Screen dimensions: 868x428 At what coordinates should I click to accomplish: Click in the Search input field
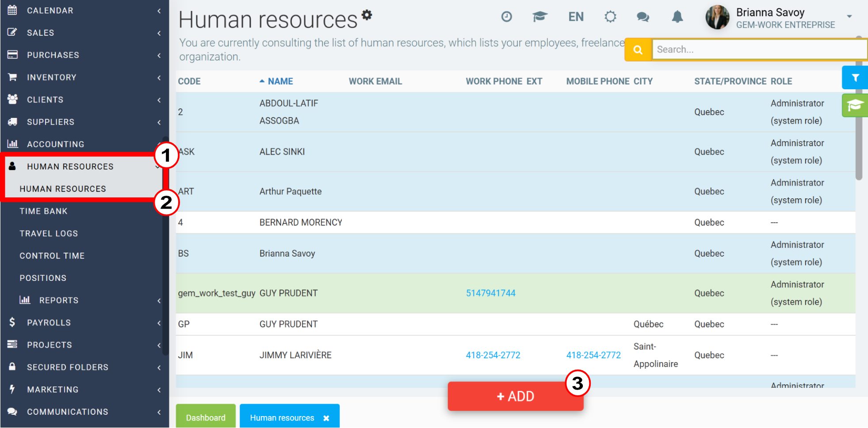(760, 49)
